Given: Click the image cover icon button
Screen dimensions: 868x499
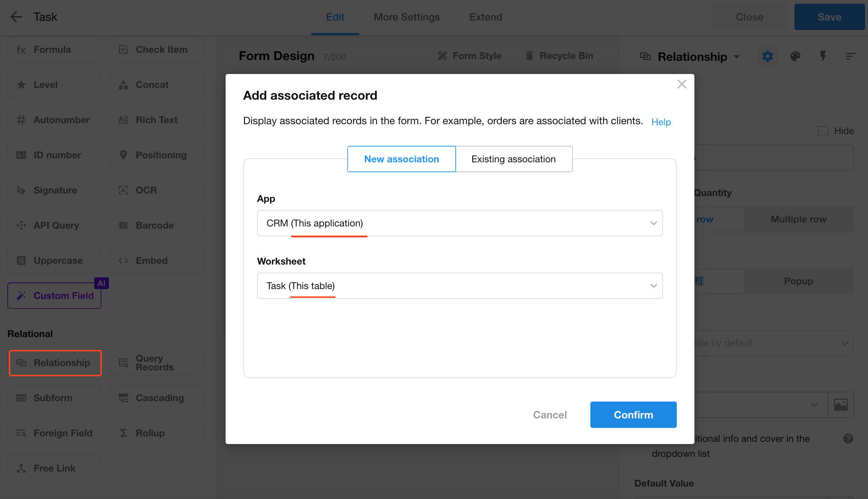Looking at the screenshot, I should point(841,405).
